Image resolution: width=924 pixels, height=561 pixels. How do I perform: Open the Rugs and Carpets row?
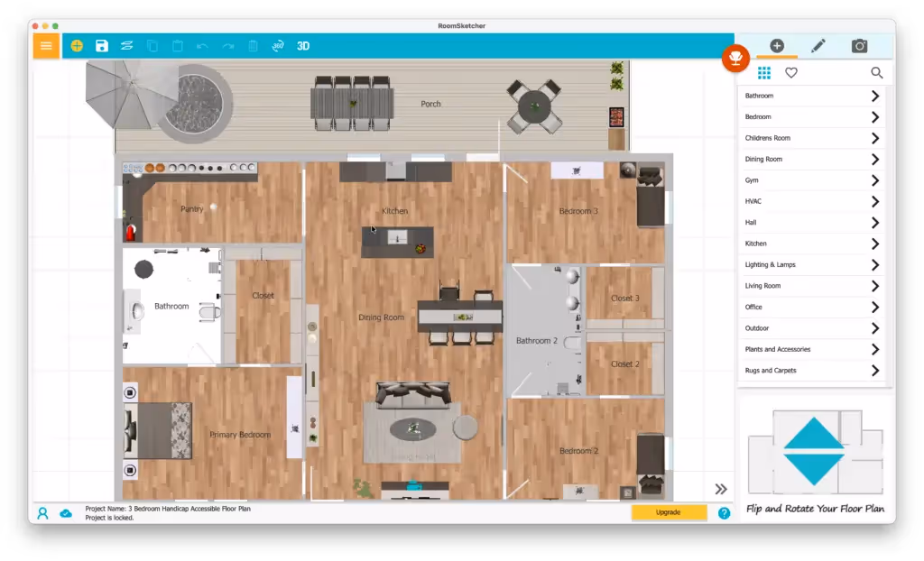pos(812,371)
